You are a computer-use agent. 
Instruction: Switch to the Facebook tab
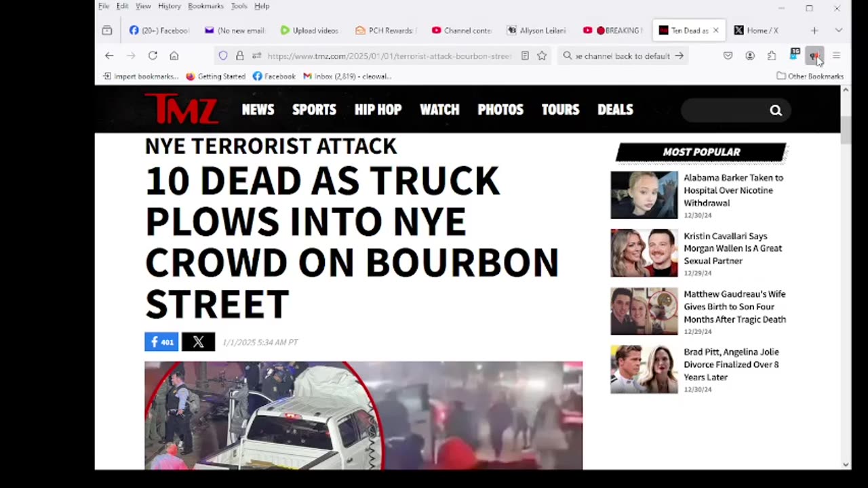click(159, 30)
